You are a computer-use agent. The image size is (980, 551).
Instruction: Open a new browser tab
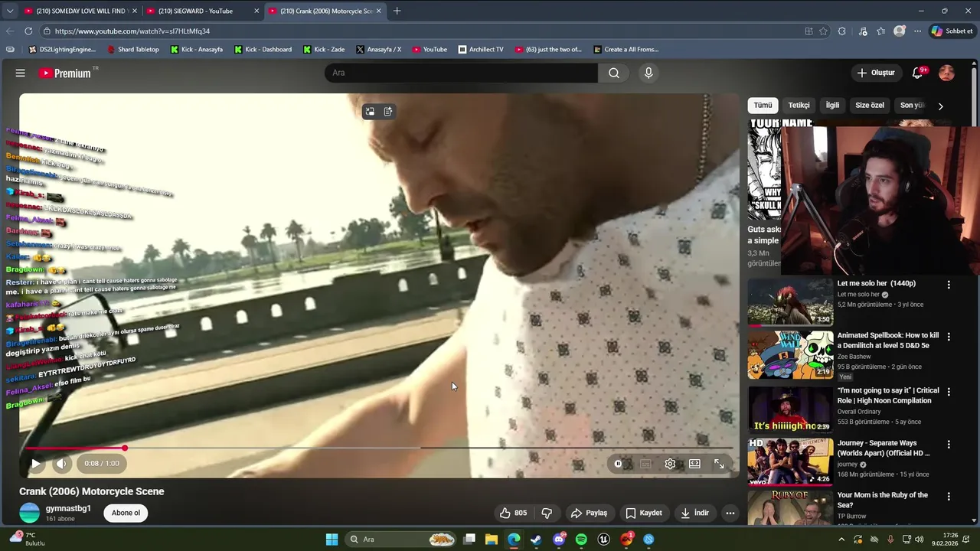pos(397,11)
